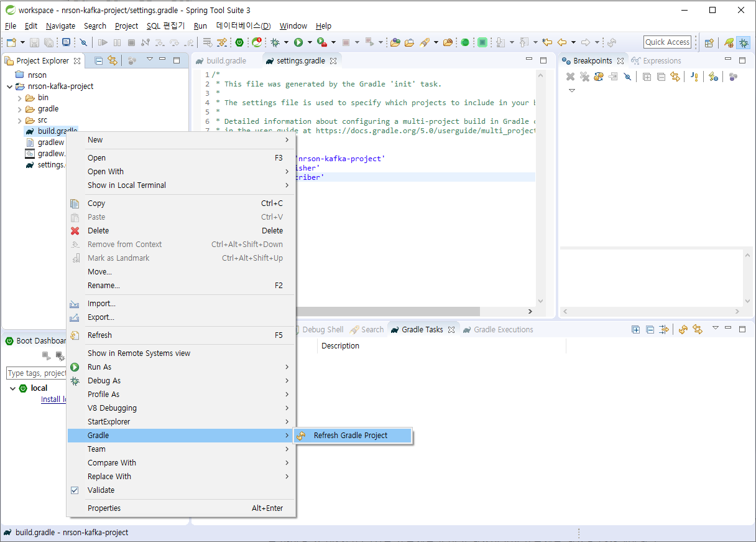The width and height of the screenshot is (756, 542).
Task: Click the green globe toolbar icon
Action: coord(465,42)
